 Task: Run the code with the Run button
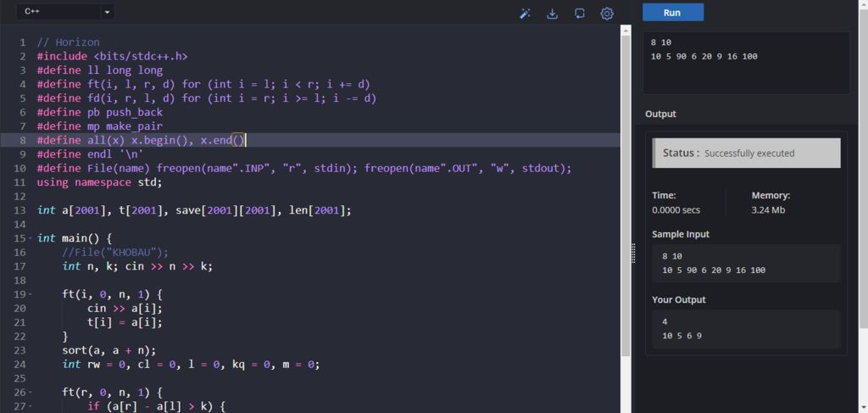672,12
